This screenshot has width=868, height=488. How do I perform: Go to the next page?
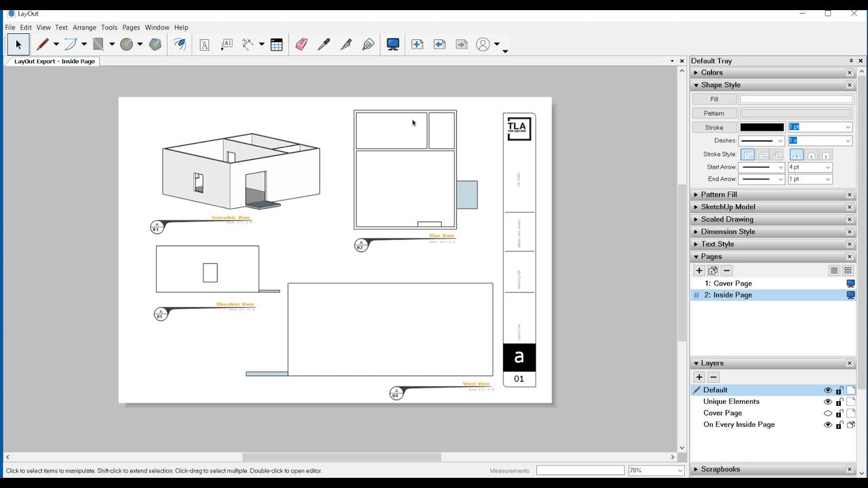coord(462,45)
